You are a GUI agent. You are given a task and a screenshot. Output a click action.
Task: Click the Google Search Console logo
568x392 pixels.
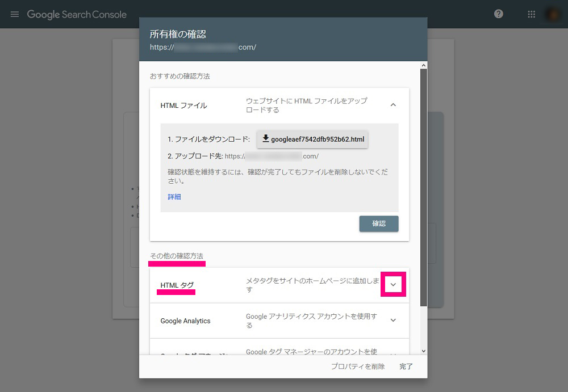click(x=77, y=15)
